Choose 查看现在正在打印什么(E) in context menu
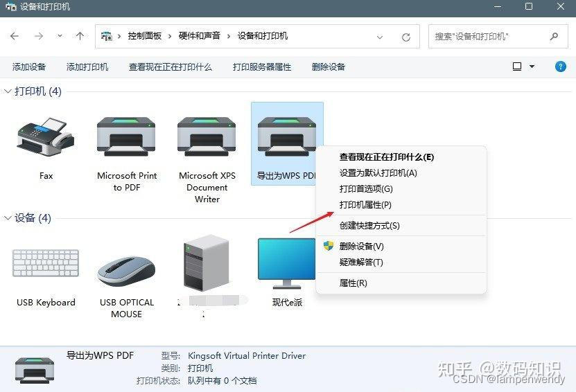The width and height of the screenshot is (576, 392). pyautogui.click(x=387, y=157)
